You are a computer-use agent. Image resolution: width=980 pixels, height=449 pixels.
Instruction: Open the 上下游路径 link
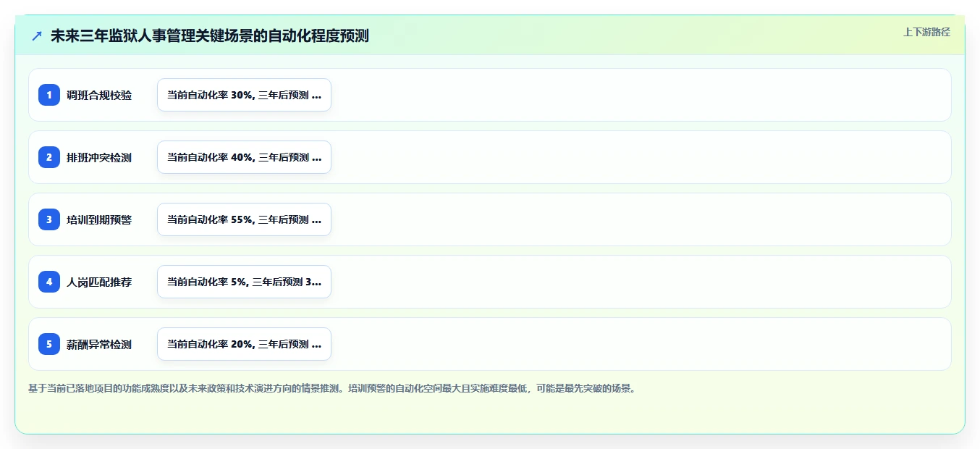pos(926,32)
